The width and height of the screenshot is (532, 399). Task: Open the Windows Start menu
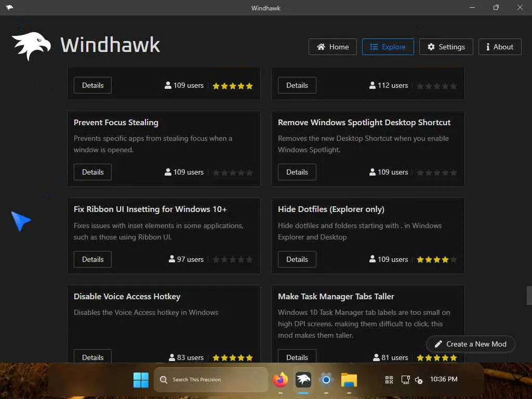[141, 380]
